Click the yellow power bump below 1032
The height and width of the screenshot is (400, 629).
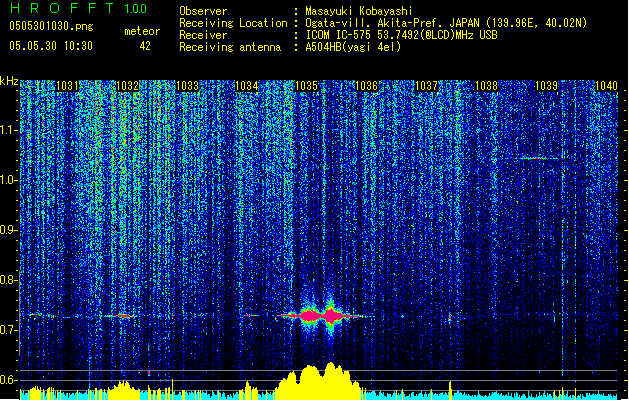(122, 390)
